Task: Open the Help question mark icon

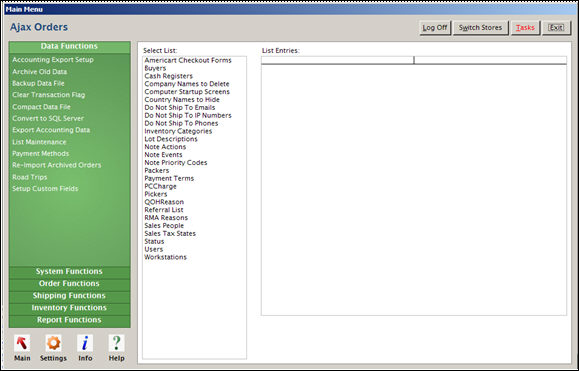Action: (116, 343)
